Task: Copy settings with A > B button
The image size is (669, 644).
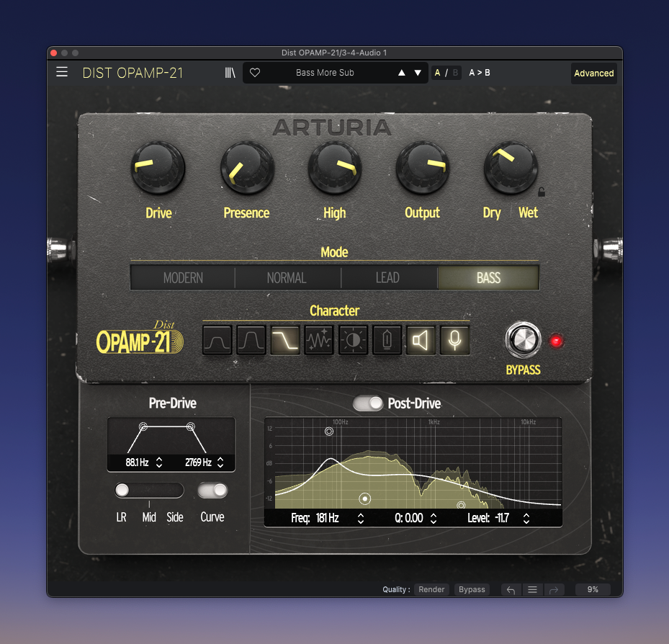Action: 480,73
